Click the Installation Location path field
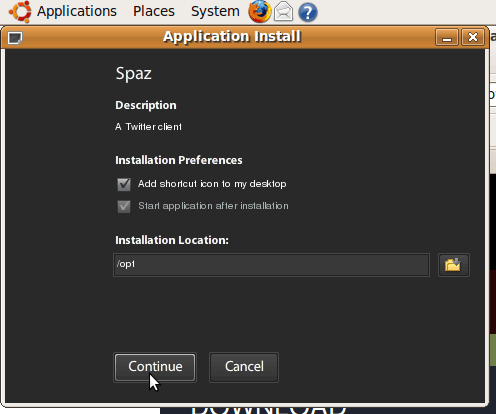 click(271, 265)
